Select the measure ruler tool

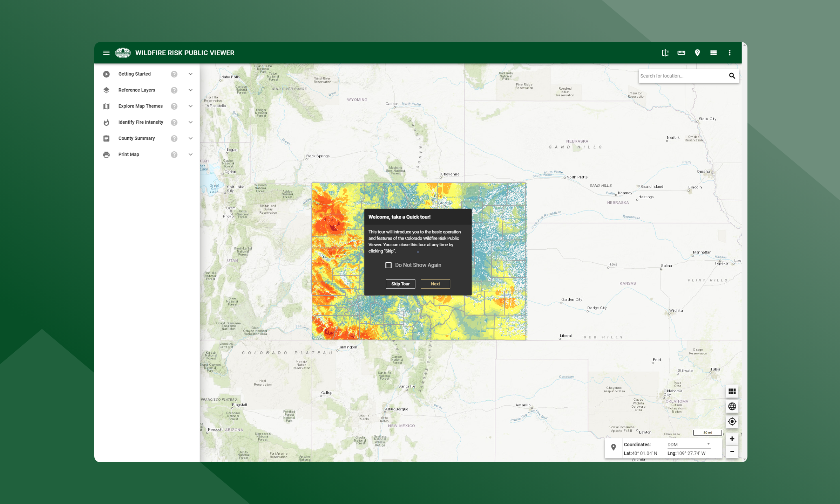(681, 53)
